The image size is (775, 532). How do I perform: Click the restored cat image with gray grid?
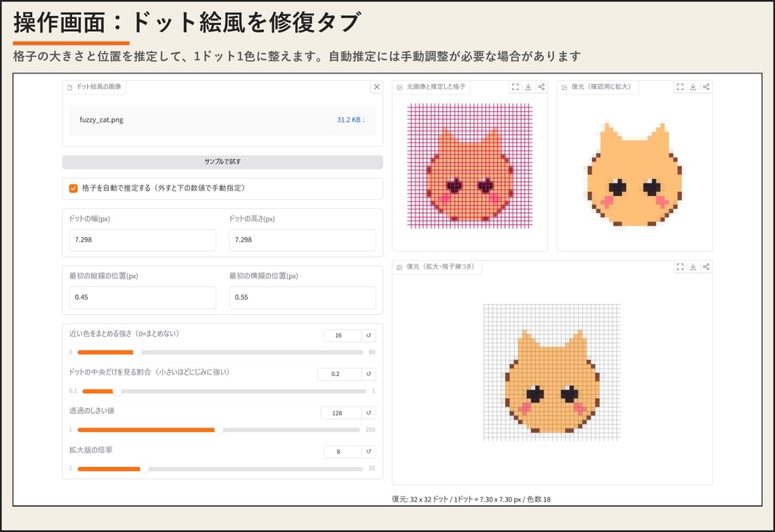[552, 372]
